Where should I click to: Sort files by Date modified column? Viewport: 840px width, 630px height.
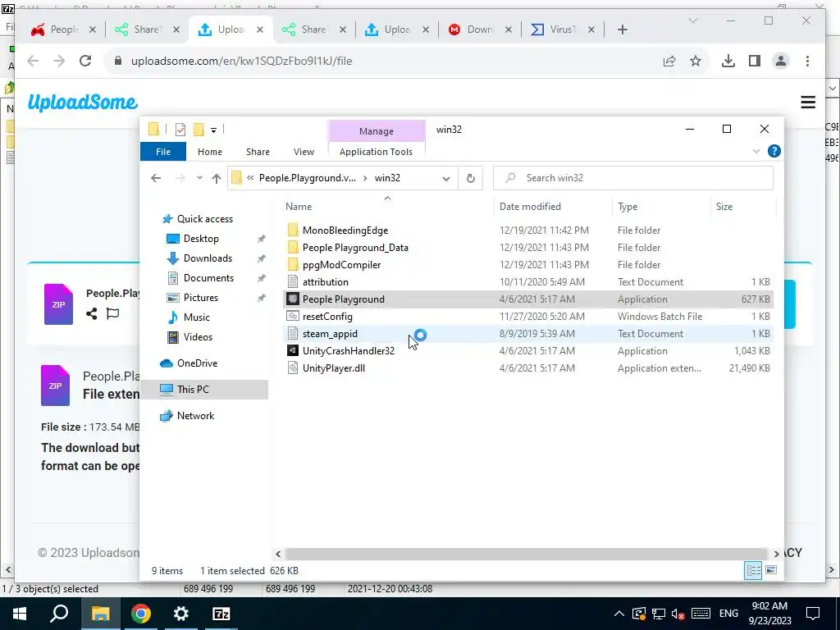(530, 206)
